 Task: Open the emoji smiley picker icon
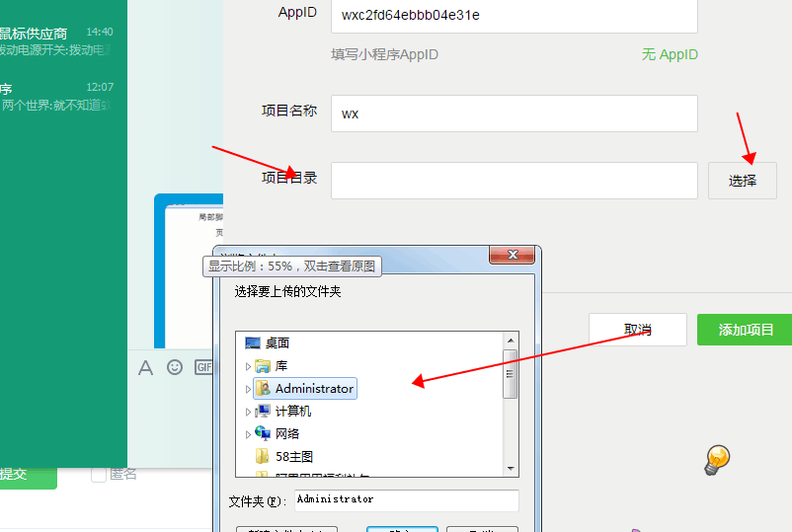(x=175, y=367)
